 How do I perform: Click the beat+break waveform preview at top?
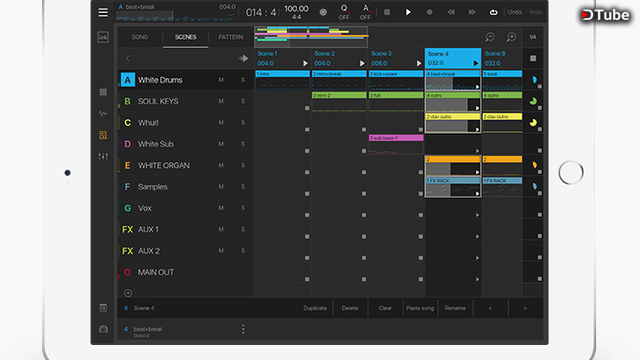coord(176,16)
